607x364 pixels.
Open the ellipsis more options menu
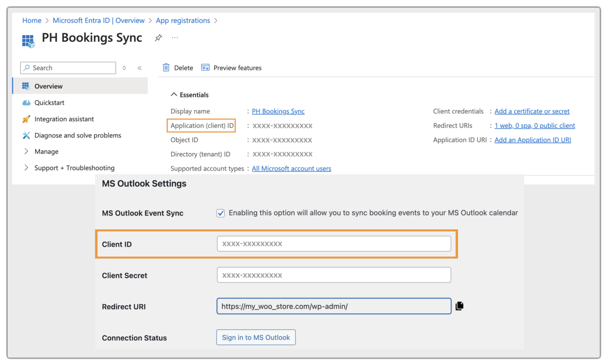[175, 38]
